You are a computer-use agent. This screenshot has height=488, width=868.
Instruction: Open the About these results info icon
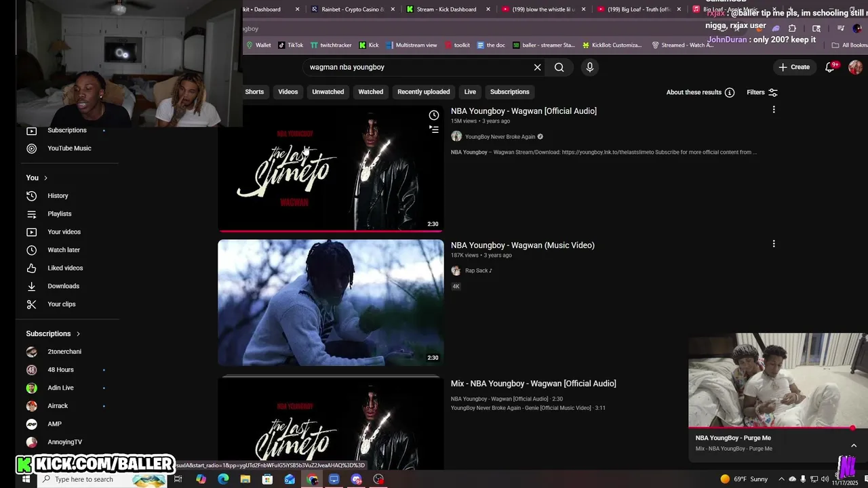click(730, 92)
